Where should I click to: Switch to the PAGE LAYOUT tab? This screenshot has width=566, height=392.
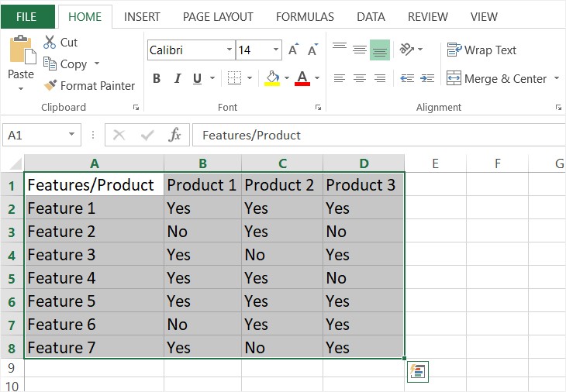(x=218, y=16)
